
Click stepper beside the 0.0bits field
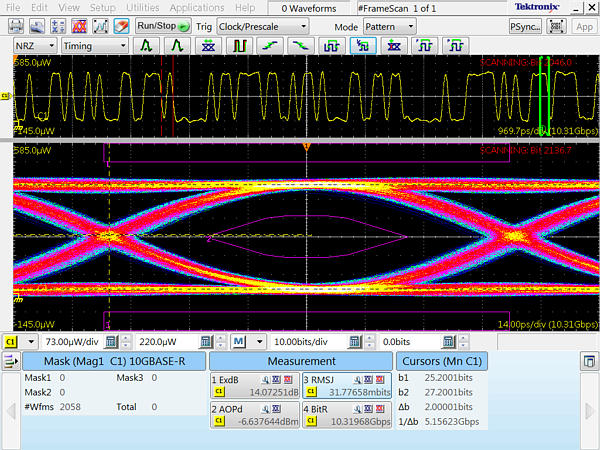[x=463, y=342]
